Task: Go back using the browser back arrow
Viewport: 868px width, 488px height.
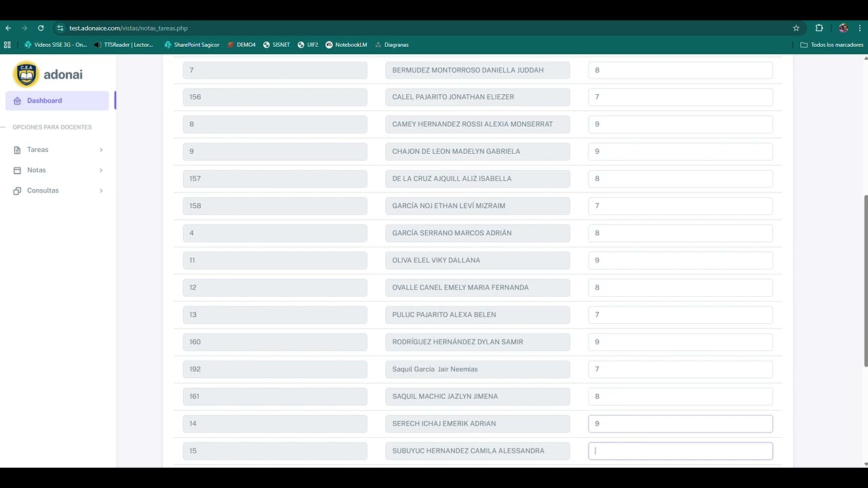Action: pos(8,28)
